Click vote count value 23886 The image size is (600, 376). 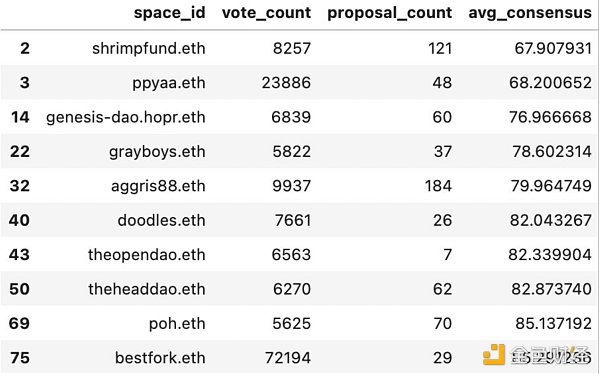point(286,83)
